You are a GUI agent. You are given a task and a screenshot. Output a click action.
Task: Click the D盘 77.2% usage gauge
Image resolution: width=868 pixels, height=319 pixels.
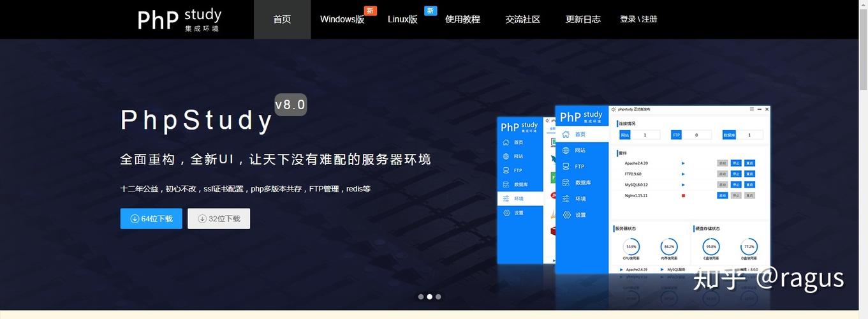point(749,247)
